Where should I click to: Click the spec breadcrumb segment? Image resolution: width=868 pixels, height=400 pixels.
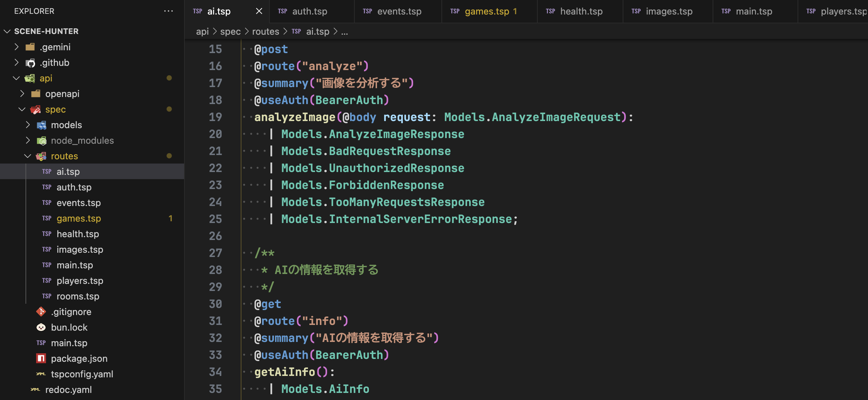230,32
